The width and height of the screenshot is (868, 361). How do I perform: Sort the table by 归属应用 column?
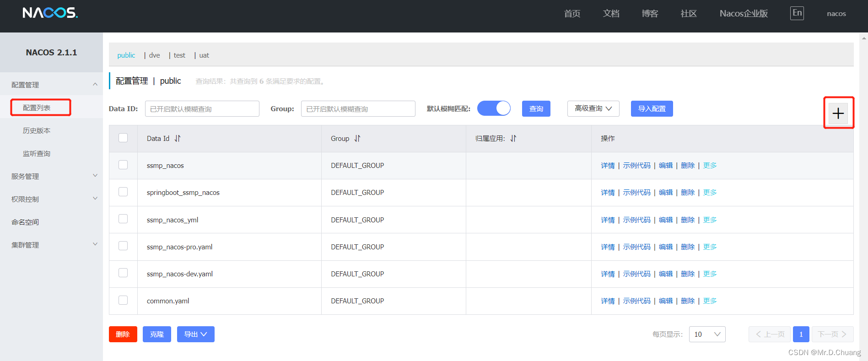click(513, 138)
